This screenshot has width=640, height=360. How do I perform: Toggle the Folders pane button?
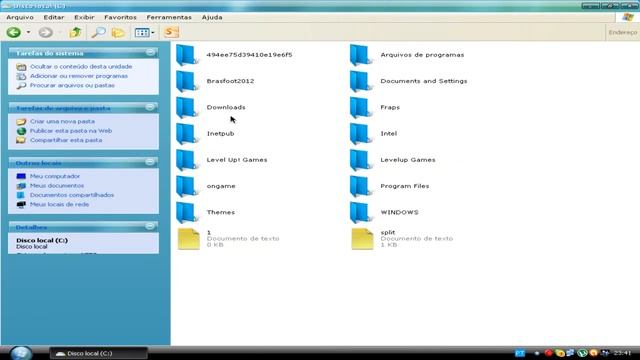click(118, 32)
